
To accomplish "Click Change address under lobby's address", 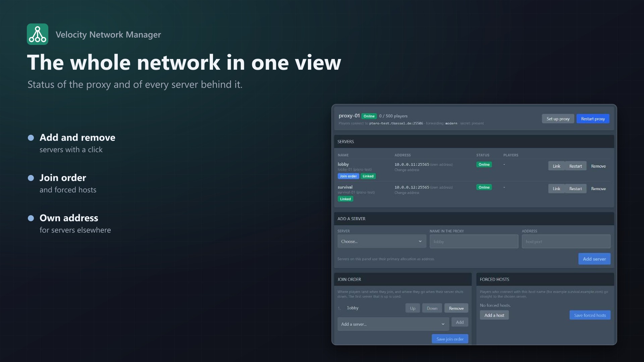I will coord(407,170).
